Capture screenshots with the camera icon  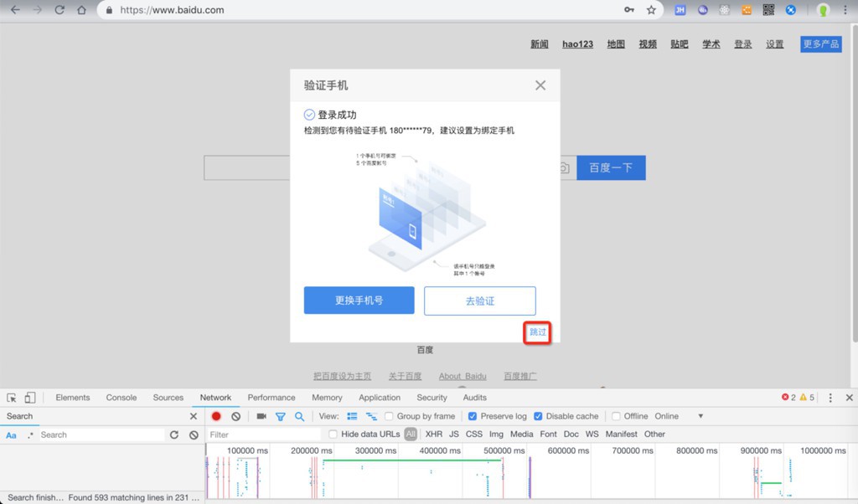click(x=261, y=416)
